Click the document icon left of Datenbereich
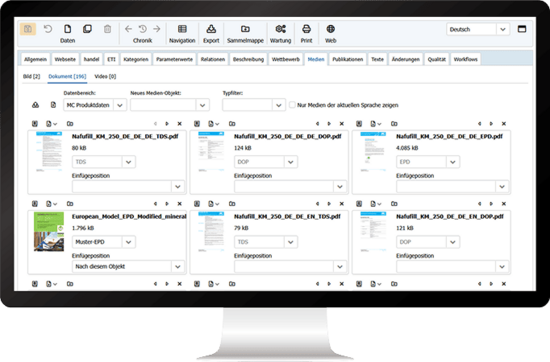Image resolution: width=550 pixels, height=362 pixels. 53,105
